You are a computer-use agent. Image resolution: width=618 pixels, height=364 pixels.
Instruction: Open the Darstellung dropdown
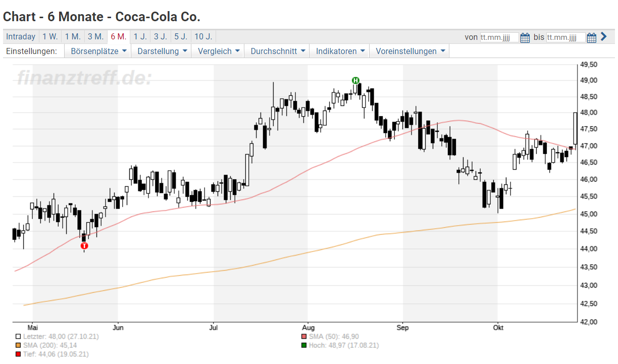coord(162,51)
